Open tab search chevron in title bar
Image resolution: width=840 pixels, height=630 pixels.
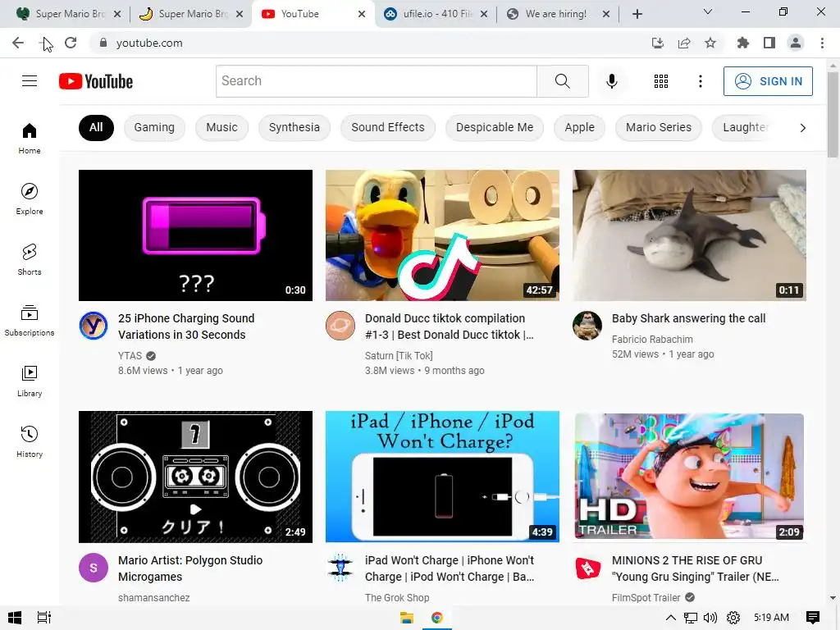pos(708,11)
